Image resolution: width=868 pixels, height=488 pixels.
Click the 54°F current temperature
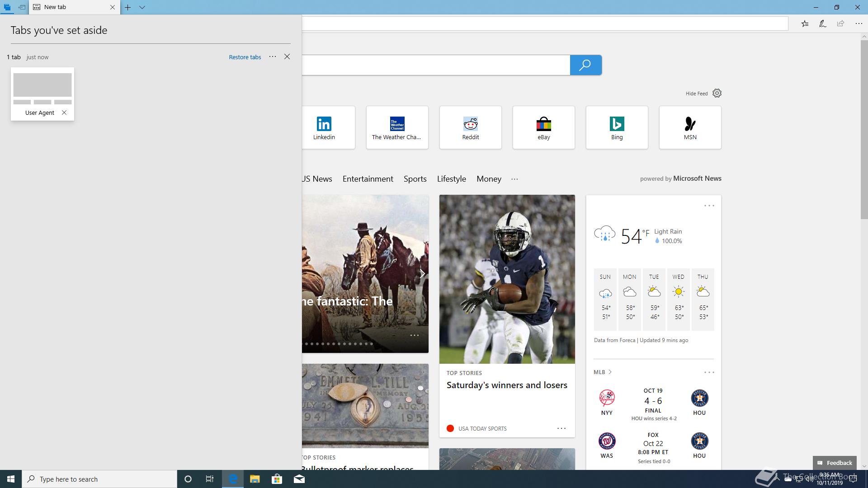click(635, 236)
